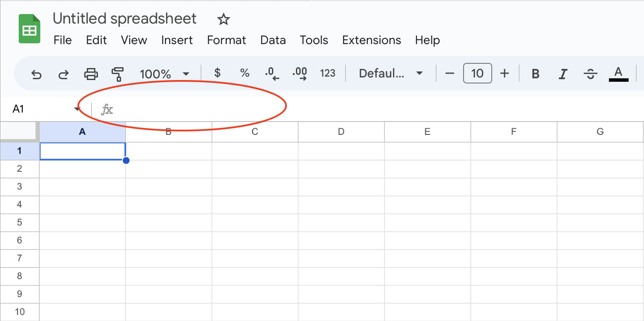Decrease decimal places
The height and width of the screenshot is (321, 644).
click(x=272, y=73)
